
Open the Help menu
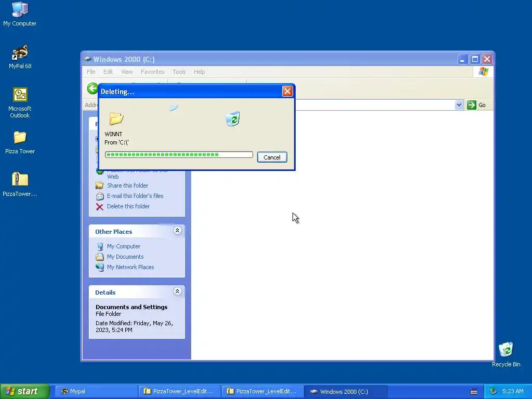pyautogui.click(x=199, y=72)
